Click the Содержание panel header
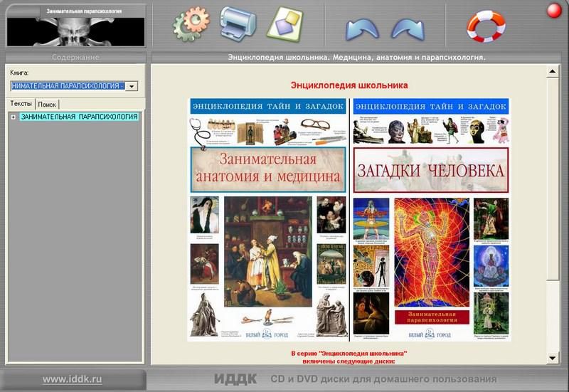The height and width of the screenshot is (392, 569). point(75,57)
